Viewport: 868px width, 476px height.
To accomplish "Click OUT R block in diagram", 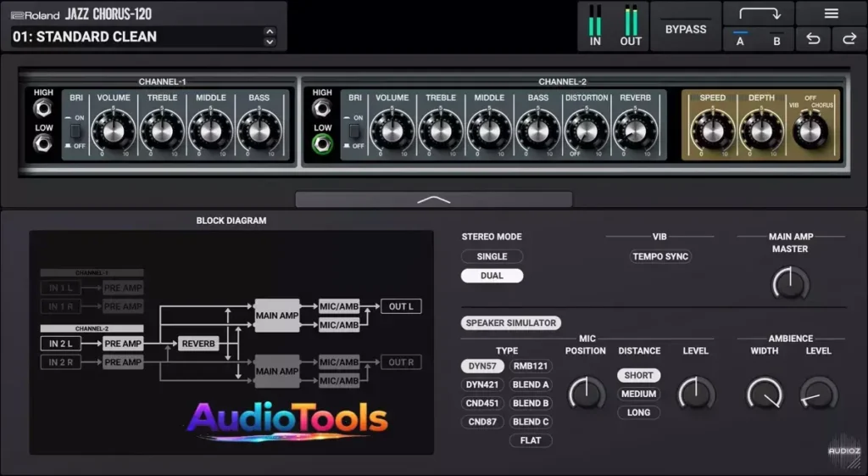I will pyautogui.click(x=401, y=362).
